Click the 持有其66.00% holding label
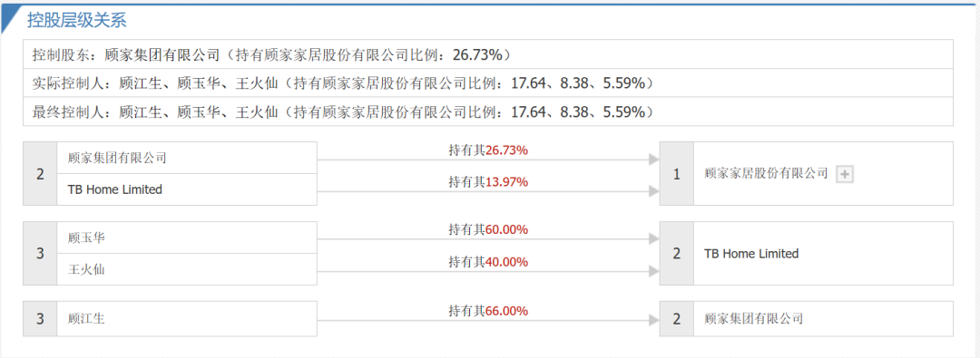This screenshot has height=358, width=980. click(x=488, y=311)
